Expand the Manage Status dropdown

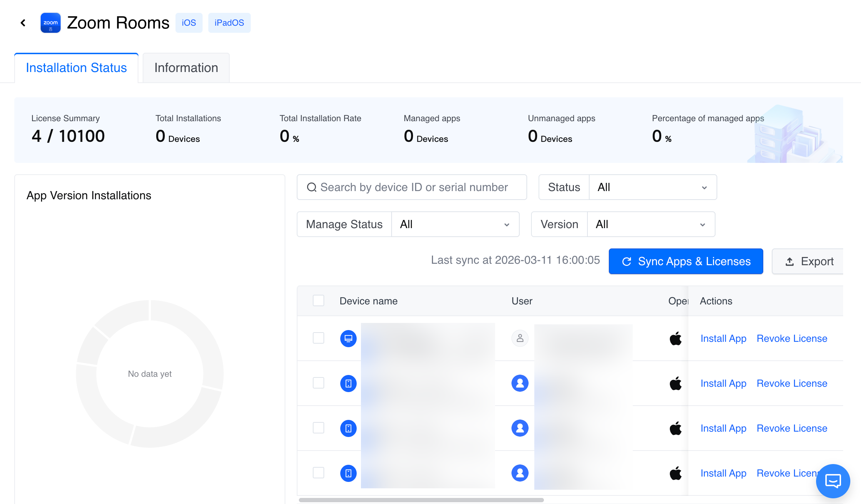tap(455, 224)
